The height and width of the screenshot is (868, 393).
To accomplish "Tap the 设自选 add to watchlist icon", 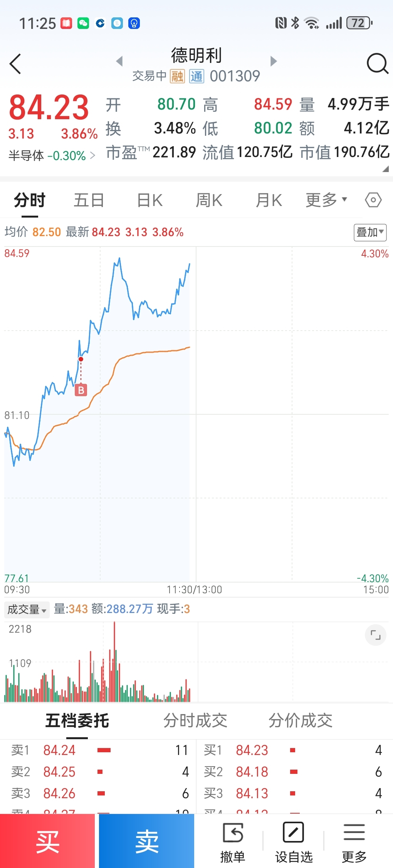I will 294,842.
